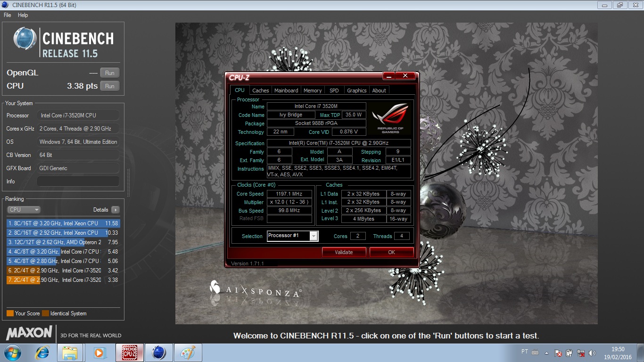The height and width of the screenshot is (362, 644).
Task: Open the Help menu in Cinebench
Action: click(x=23, y=15)
